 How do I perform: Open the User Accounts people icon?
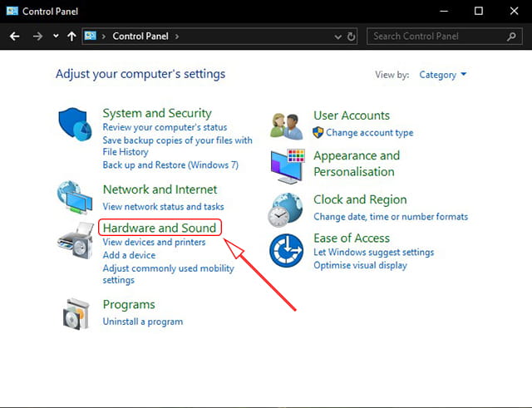tap(287, 126)
